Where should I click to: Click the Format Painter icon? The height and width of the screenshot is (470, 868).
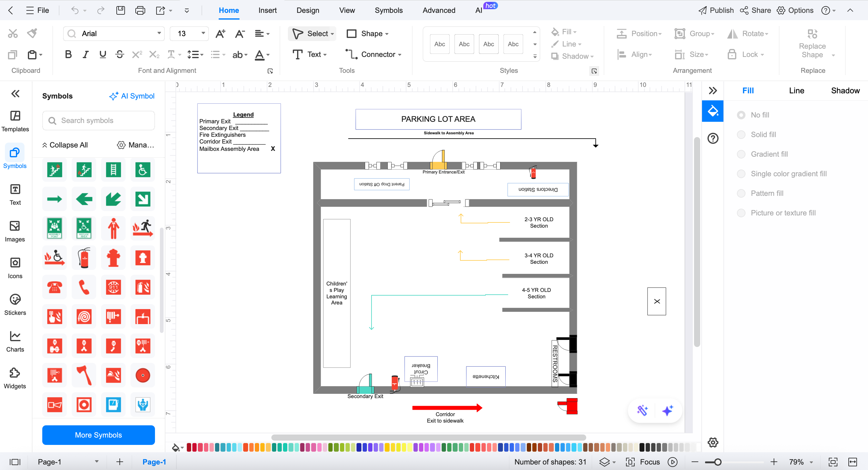click(x=32, y=33)
